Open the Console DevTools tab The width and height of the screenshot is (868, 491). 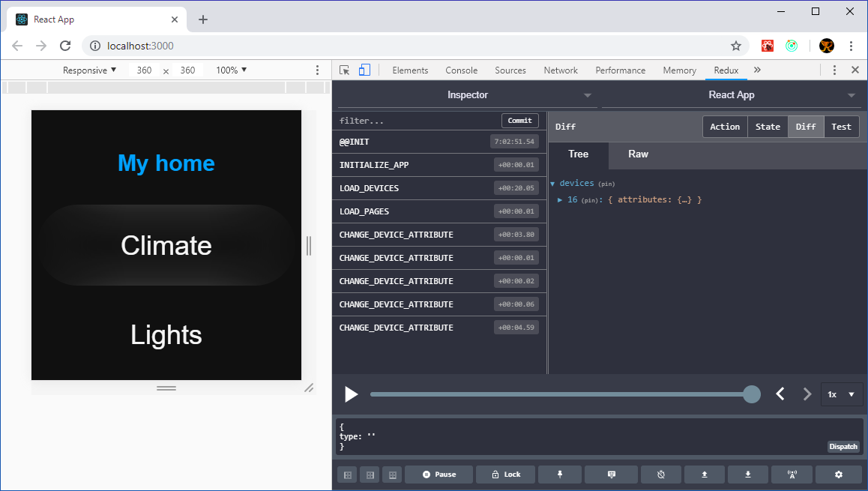pos(461,70)
